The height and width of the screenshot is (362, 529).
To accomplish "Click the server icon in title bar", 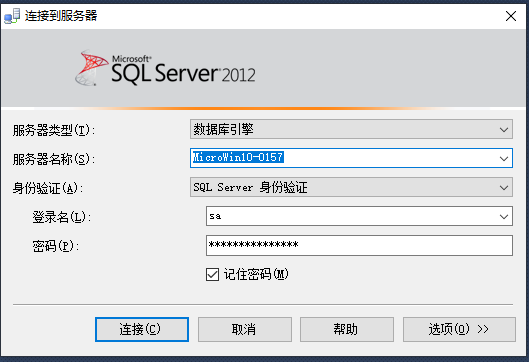I will point(12,16).
